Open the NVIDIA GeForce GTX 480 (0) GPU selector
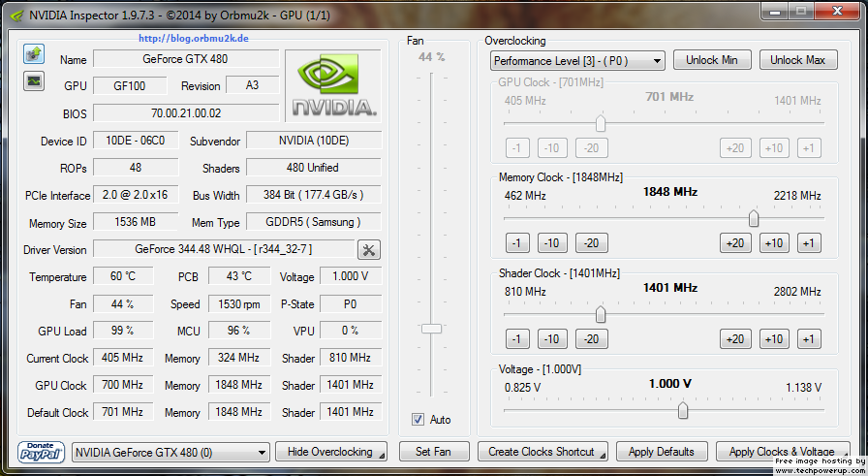Viewport: 868px width, 476px height. pos(171,452)
